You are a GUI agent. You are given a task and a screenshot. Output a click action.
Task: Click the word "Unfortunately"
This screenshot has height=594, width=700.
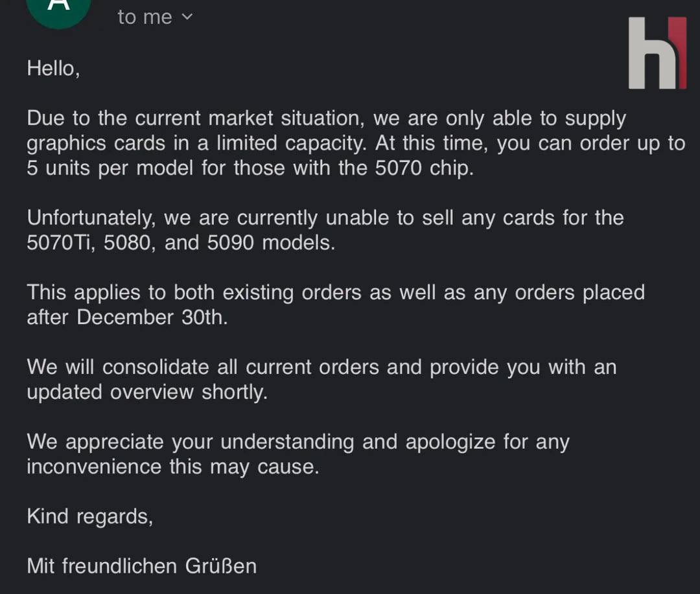91,218
